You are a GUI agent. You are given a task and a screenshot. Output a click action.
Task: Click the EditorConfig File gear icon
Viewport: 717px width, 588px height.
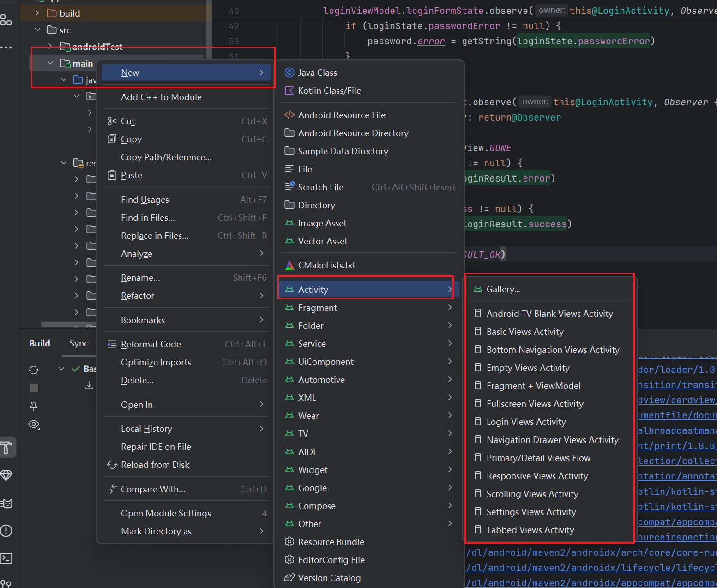[x=289, y=559]
